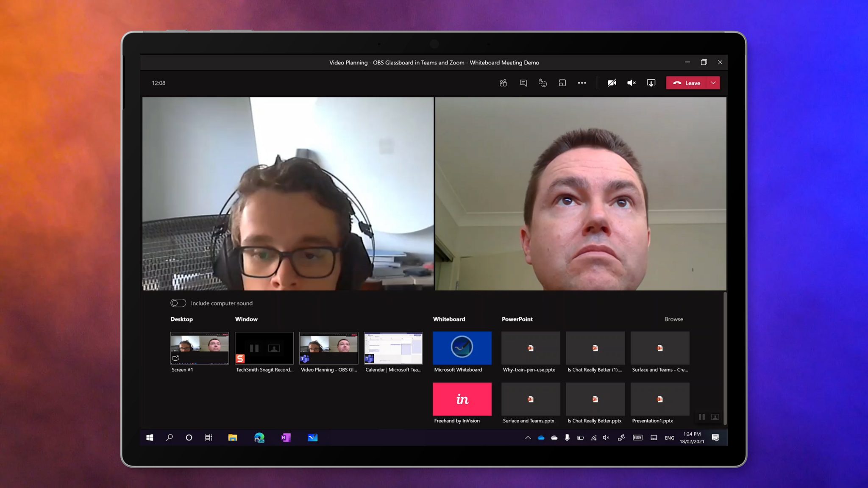
Task: Click the Snagit webcam overlay icon
Action: [x=715, y=417]
